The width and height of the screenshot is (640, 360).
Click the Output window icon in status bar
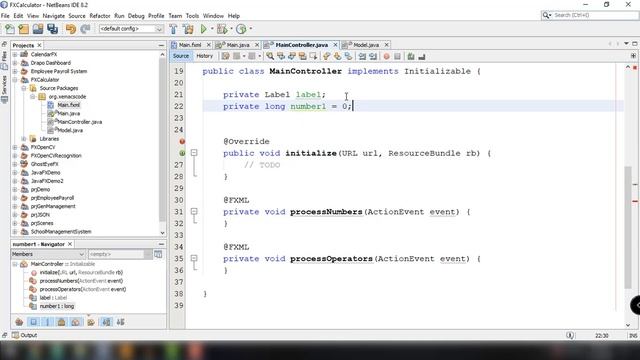point(15,335)
